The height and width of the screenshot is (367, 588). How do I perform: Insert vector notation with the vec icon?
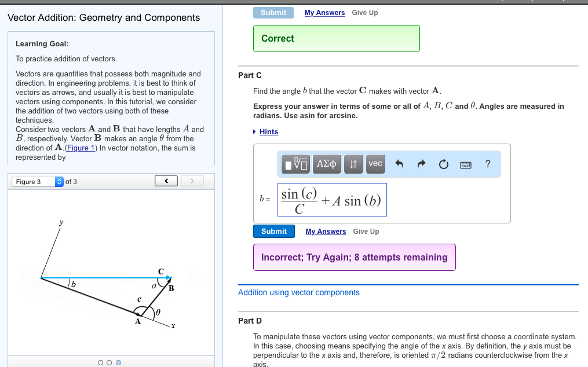click(375, 164)
